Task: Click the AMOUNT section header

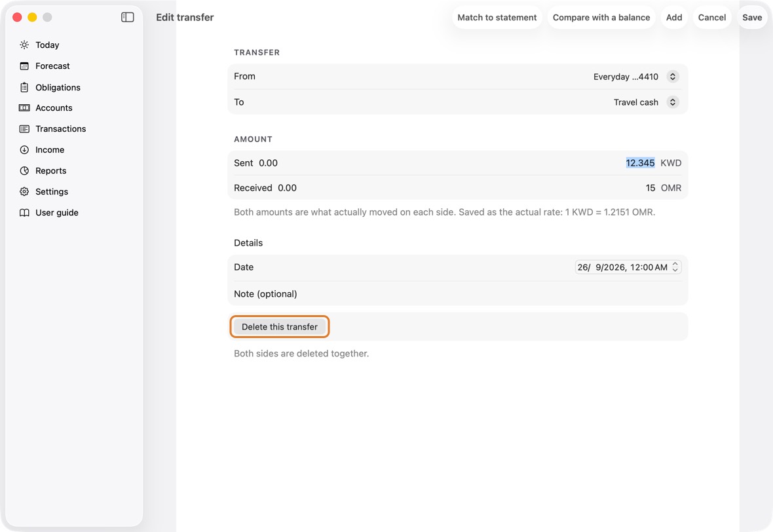Action: coord(253,139)
